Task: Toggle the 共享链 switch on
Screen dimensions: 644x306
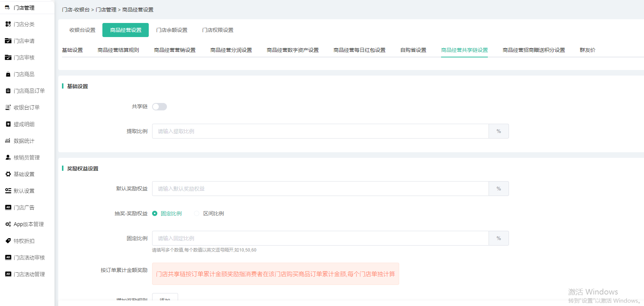Action: (160, 107)
